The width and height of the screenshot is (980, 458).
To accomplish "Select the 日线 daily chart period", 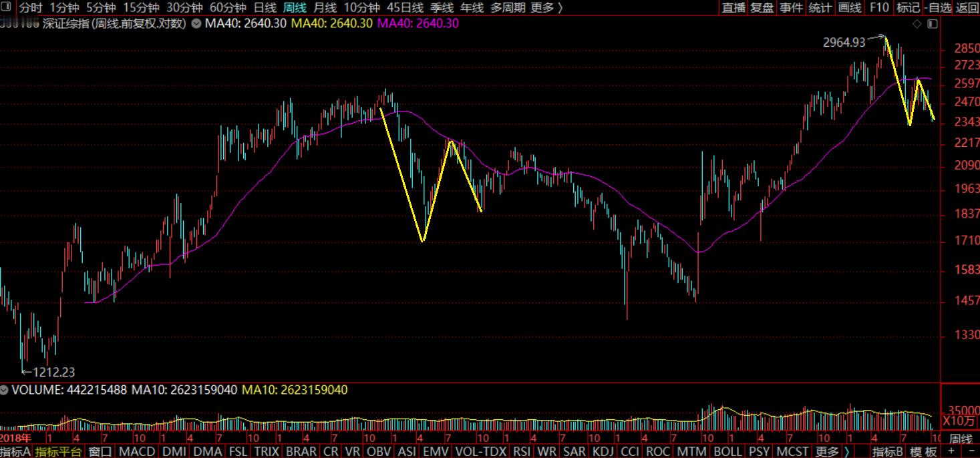I will (265, 7).
